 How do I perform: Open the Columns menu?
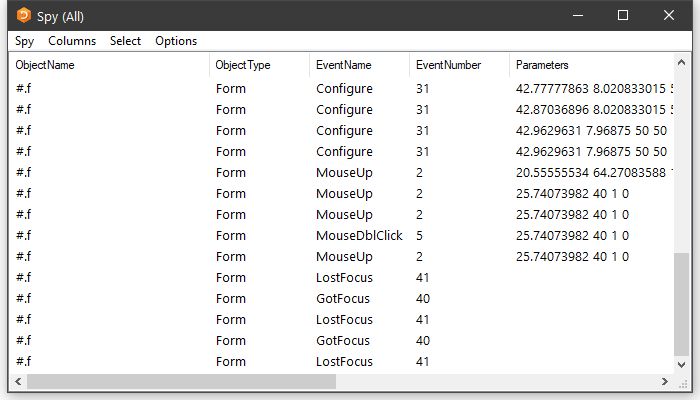72,41
